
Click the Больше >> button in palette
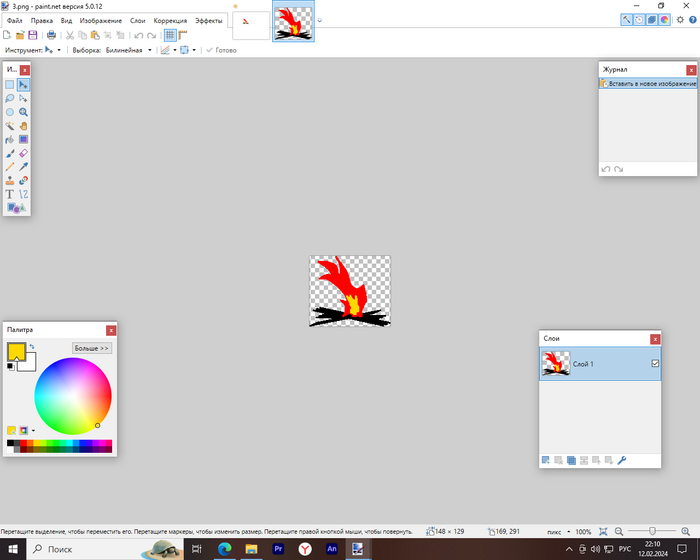point(92,348)
